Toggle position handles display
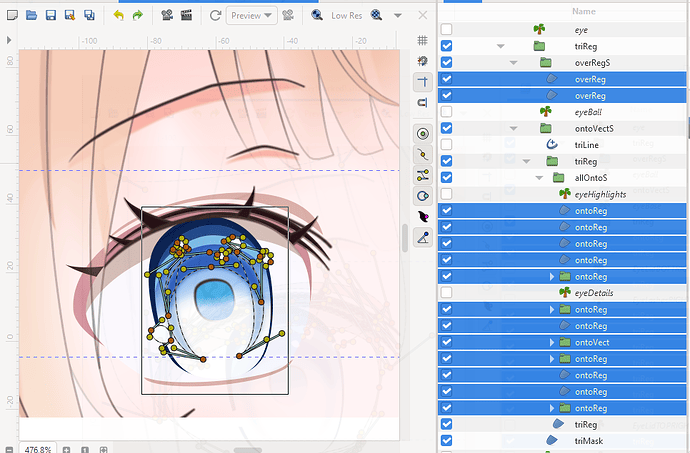 [422, 134]
